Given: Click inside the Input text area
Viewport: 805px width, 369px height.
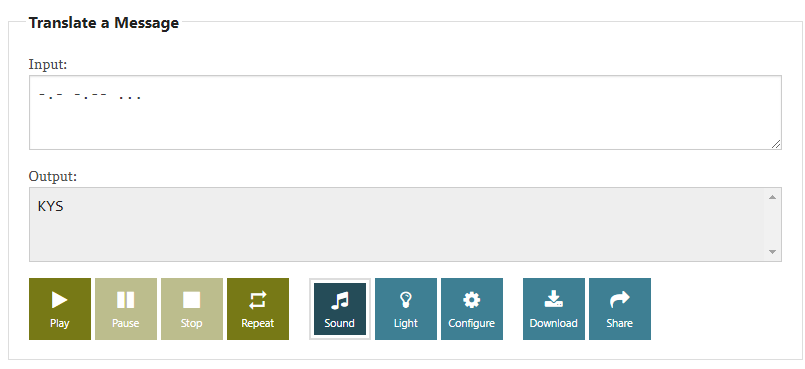Looking at the screenshot, I should pos(405,112).
